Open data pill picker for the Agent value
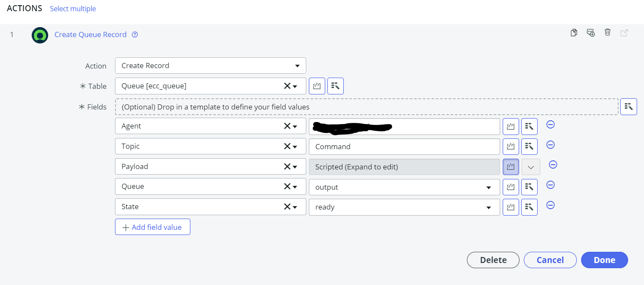The image size is (644, 285). click(x=529, y=126)
